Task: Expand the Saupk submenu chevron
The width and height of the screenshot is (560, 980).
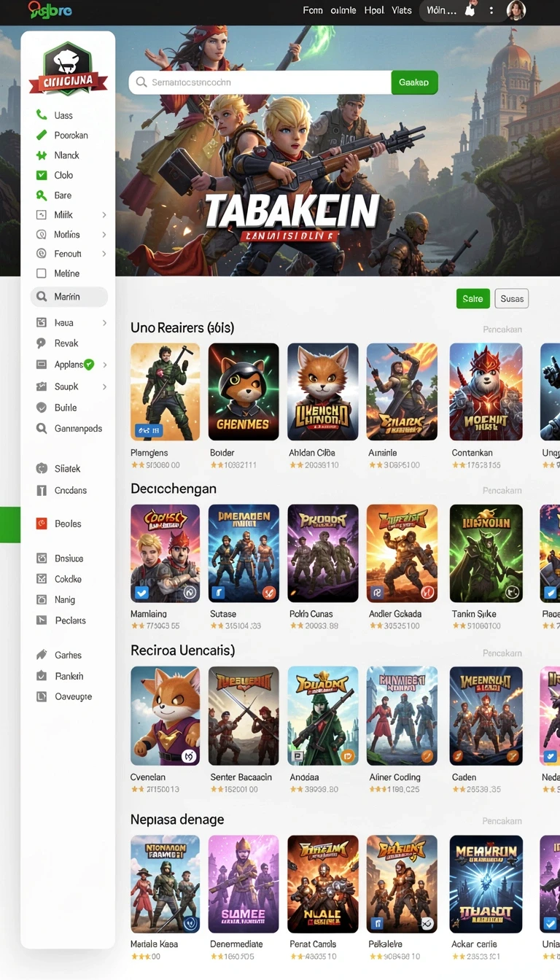Action: pyautogui.click(x=104, y=386)
